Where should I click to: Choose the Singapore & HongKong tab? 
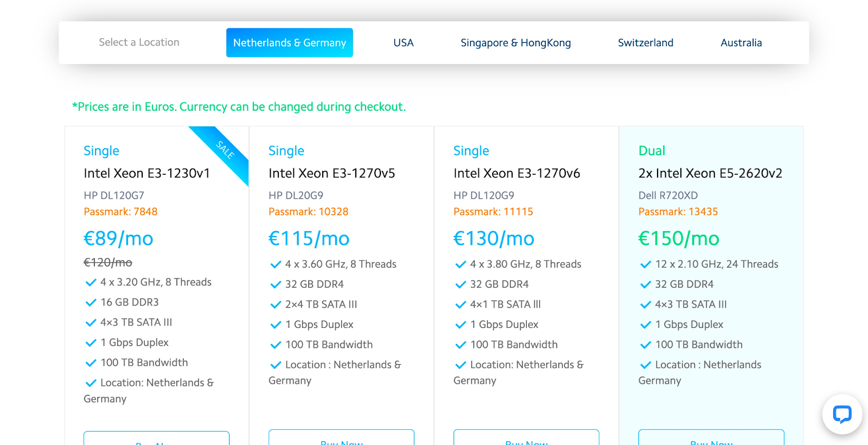(x=515, y=43)
